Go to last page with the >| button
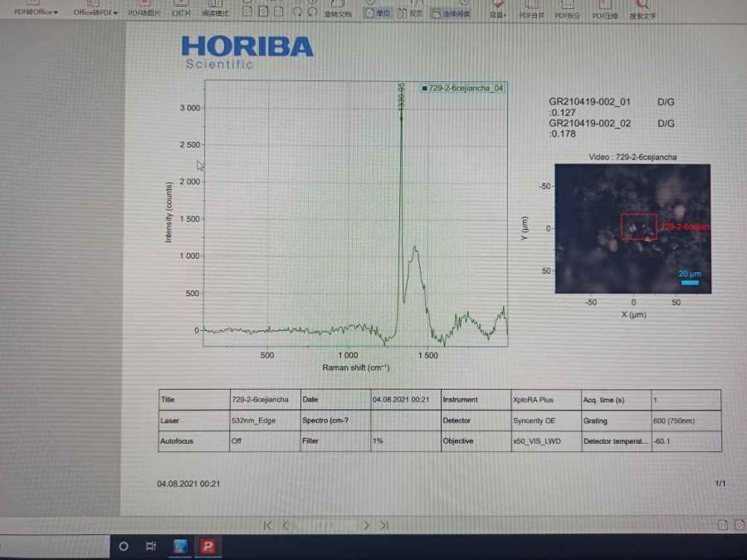747x560 pixels. tap(384, 525)
